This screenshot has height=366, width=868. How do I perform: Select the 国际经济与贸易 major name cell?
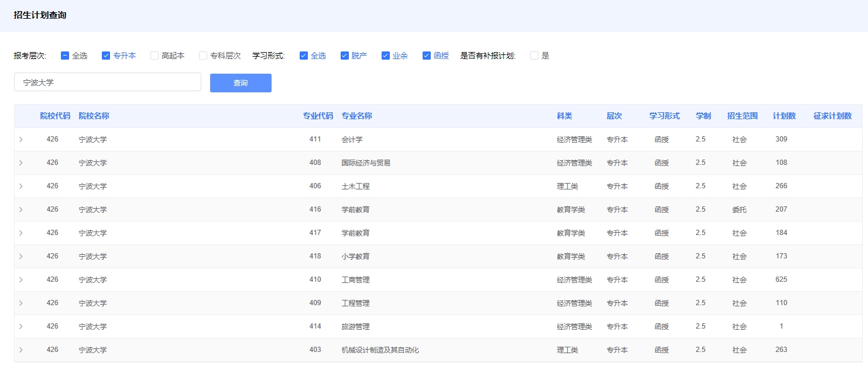click(366, 163)
